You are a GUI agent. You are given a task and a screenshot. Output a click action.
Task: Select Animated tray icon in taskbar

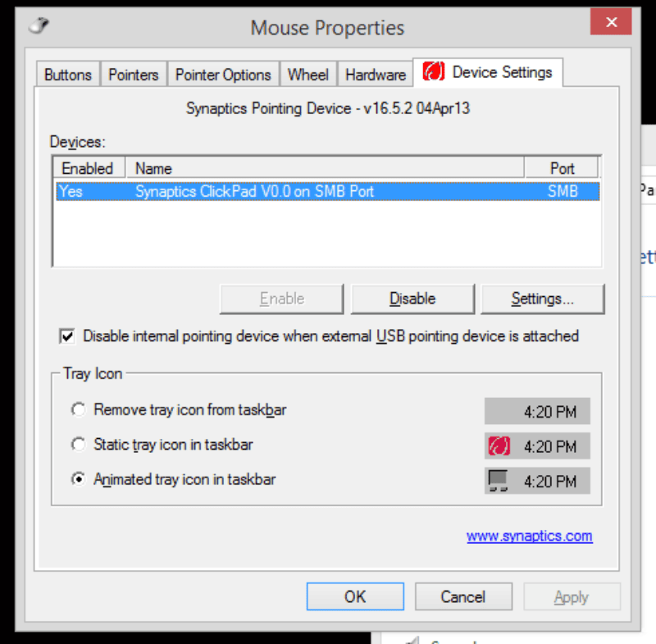[x=78, y=479]
